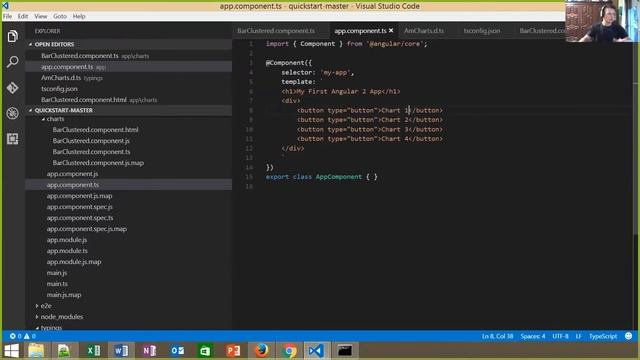This screenshot has height=360, width=640.
Task: Switch to tsconfig.json tab
Action: click(x=482, y=31)
